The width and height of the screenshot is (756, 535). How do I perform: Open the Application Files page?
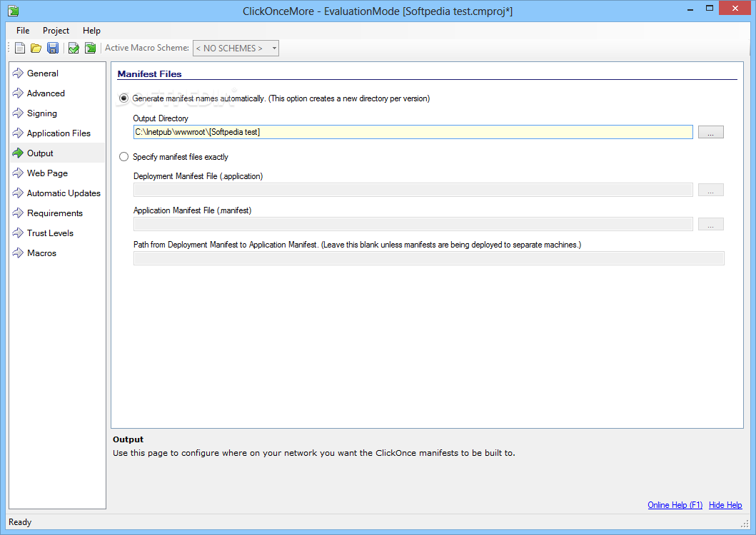pyautogui.click(x=59, y=133)
